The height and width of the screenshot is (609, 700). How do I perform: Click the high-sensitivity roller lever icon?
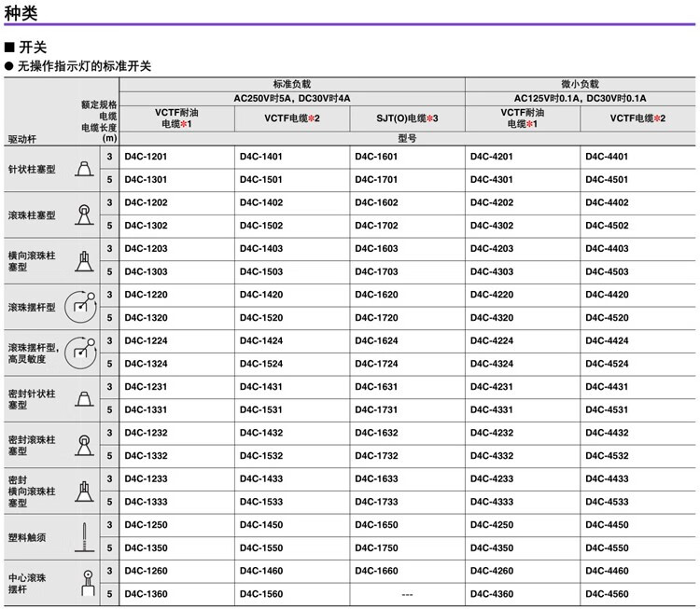81,353
